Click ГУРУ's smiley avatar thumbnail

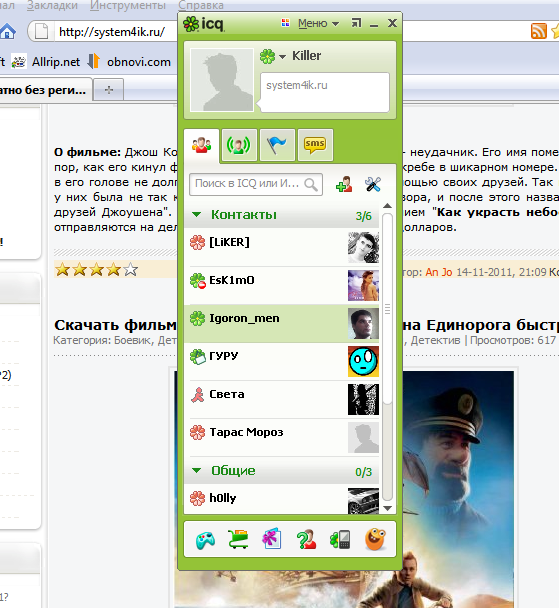point(363,361)
